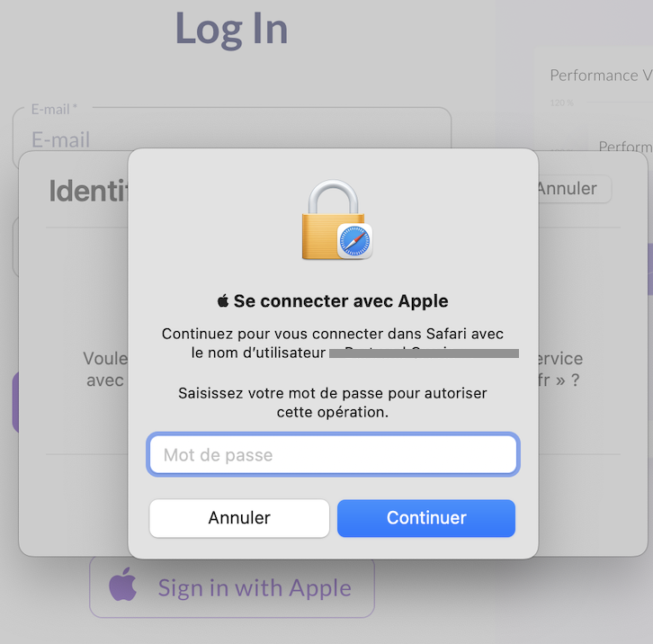Click the "Se connecter avec Apple" title
The width and height of the screenshot is (653, 644).
point(340,301)
